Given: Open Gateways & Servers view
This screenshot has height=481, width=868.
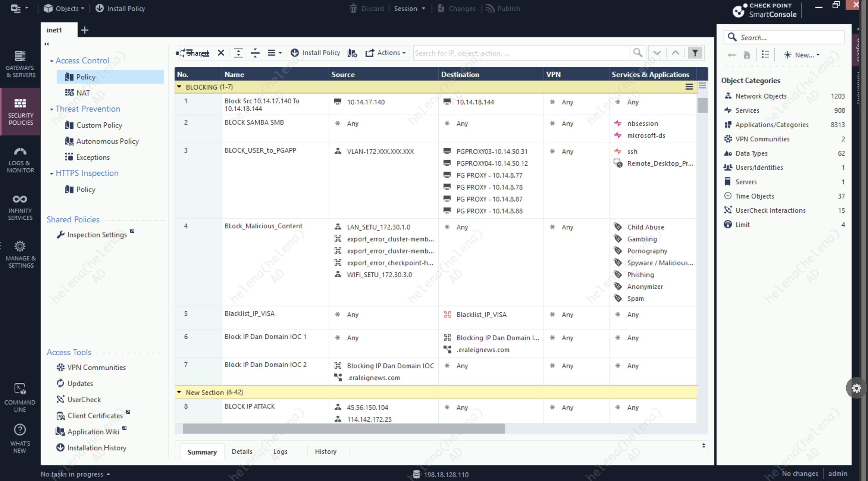Looking at the screenshot, I should tap(20, 64).
